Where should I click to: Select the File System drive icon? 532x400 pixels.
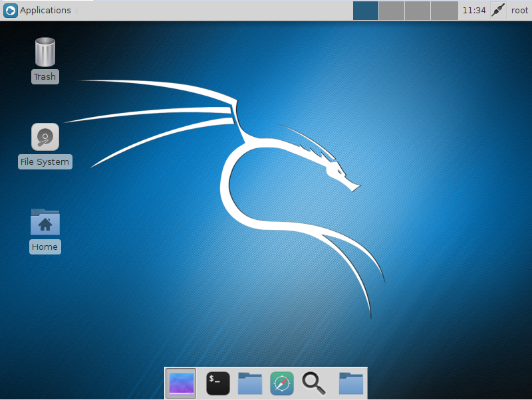[x=45, y=137]
